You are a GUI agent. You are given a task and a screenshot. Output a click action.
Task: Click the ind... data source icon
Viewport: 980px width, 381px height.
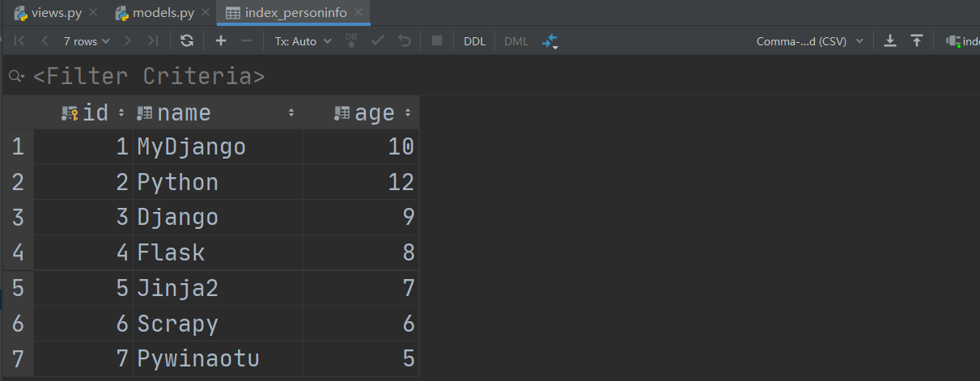(x=962, y=40)
